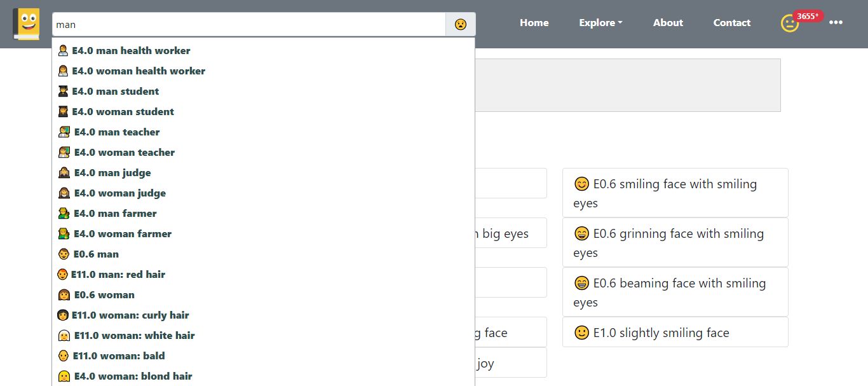Pick 'E0.6 woman' from suggestions
Image resolution: width=868 pixels, height=386 pixels.
[104, 295]
